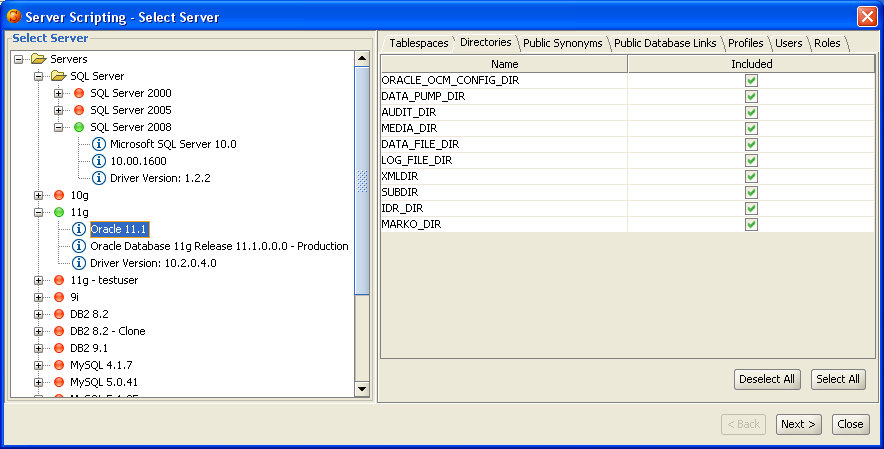Viewport: 884px width, 449px height.
Task: Open the Public Database Links tab
Action: click(x=665, y=43)
